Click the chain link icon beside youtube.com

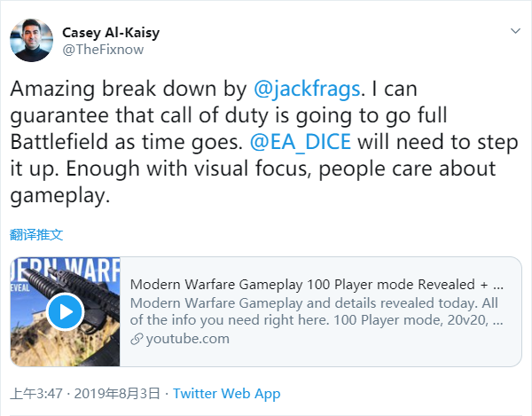point(136,338)
